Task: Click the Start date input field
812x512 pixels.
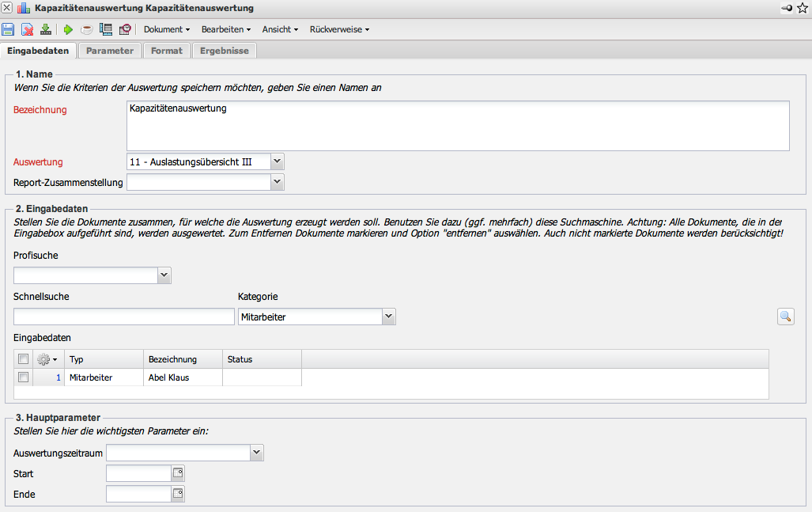Action: point(139,473)
